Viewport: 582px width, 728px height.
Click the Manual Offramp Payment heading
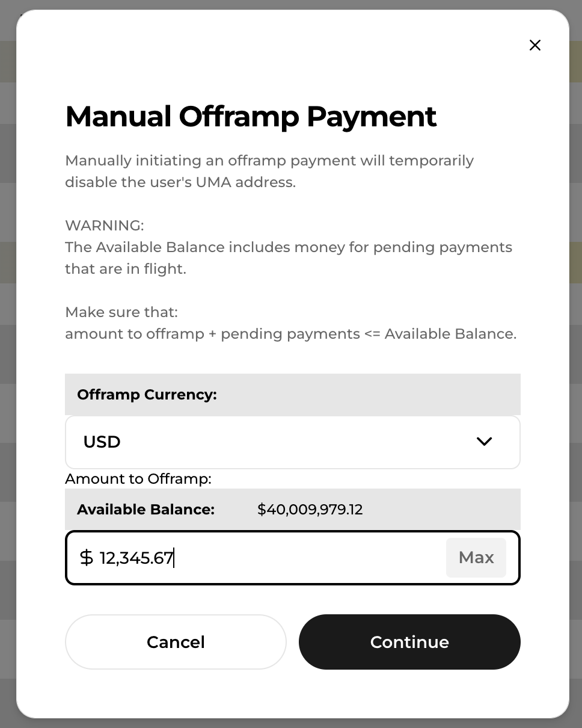[x=251, y=116]
